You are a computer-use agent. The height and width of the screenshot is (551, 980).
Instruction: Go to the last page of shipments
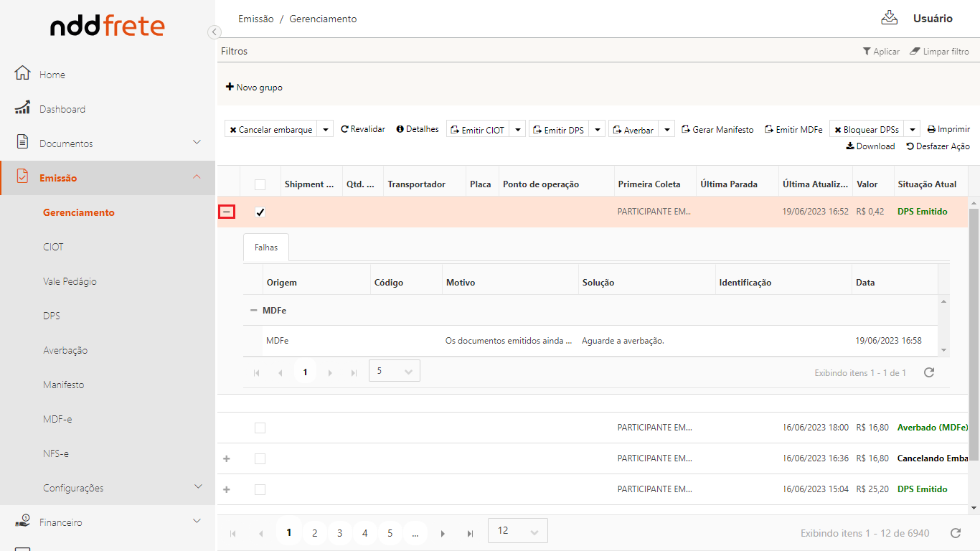click(x=470, y=533)
